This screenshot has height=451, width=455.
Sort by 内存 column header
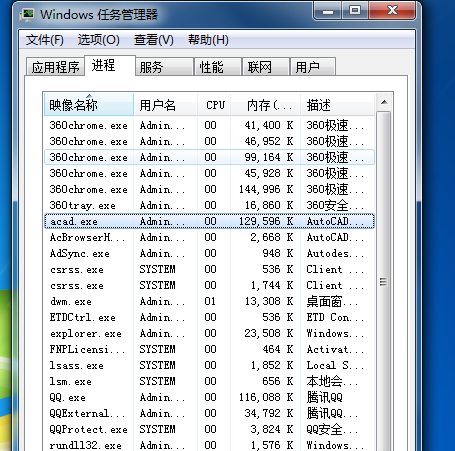266,105
